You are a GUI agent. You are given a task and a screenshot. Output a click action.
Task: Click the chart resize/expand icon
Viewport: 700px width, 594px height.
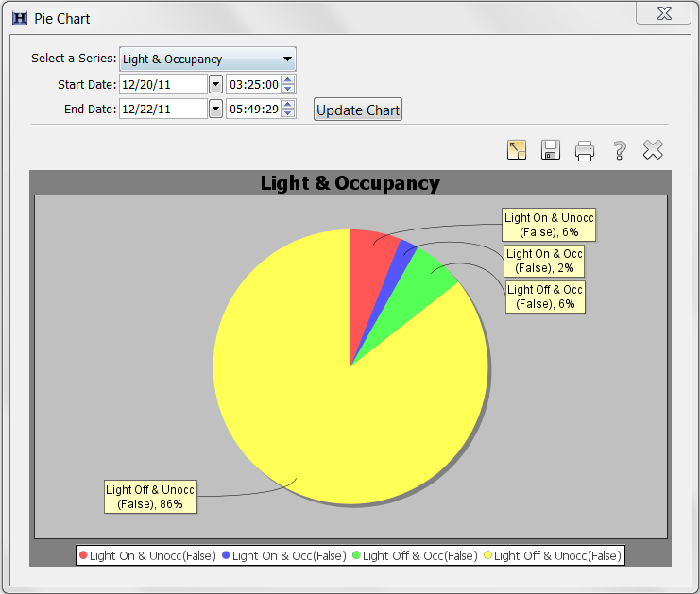[516, 149]
